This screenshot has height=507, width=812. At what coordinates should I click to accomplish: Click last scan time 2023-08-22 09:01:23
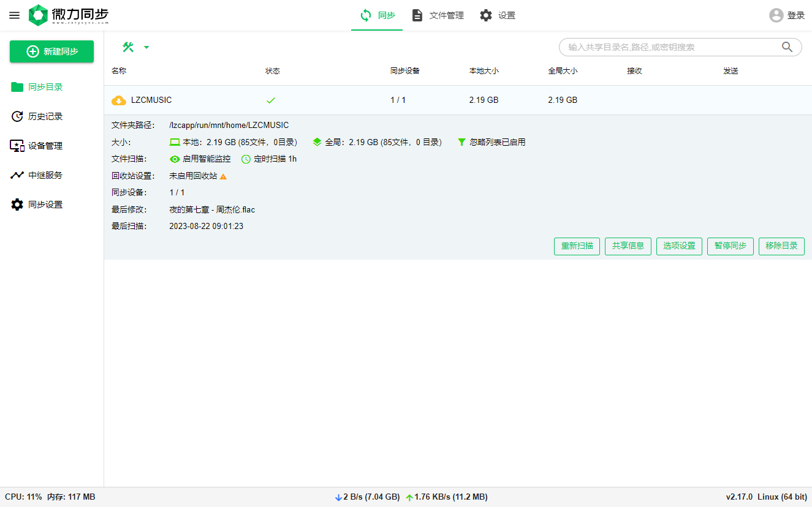point(206,226)
